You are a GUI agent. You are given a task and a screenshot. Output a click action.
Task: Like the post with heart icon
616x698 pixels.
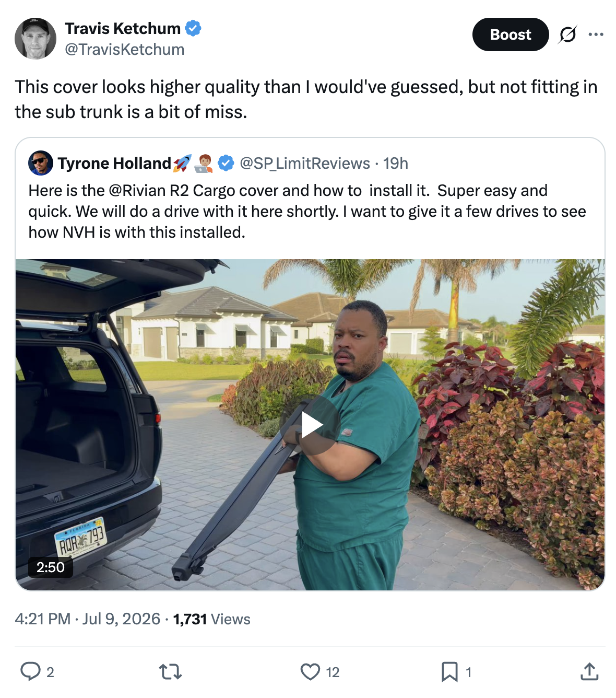310,671
